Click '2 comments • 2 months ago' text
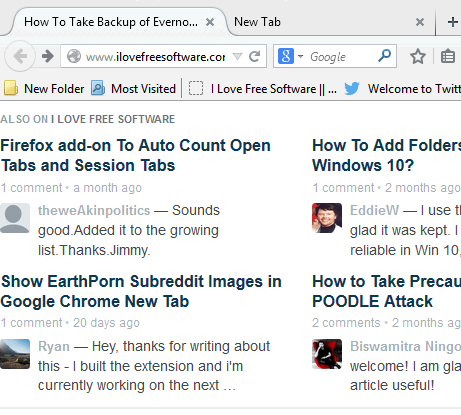This screenshot has width=461, height=415. pyautogui.click(x=386, y=323)
